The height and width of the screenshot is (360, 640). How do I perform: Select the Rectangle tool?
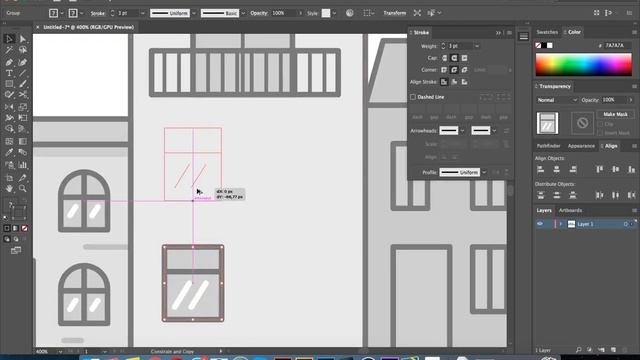tap(9, 84)
